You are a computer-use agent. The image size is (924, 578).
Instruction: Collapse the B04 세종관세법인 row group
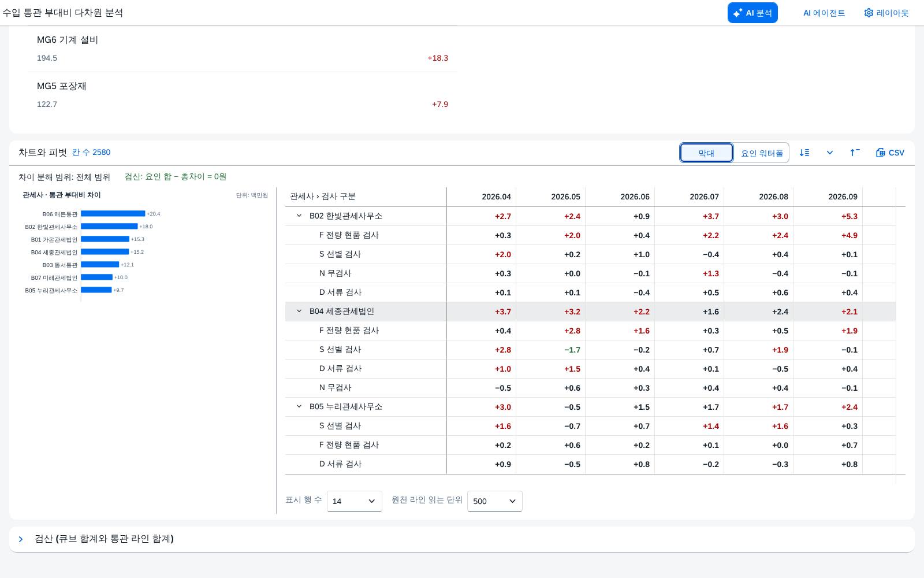click(299, 311)
